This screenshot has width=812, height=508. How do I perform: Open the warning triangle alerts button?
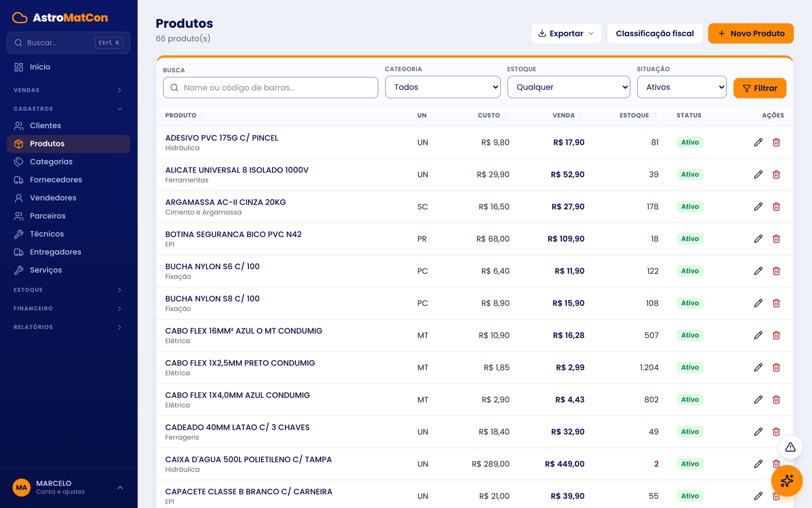(x=790, y=447)
